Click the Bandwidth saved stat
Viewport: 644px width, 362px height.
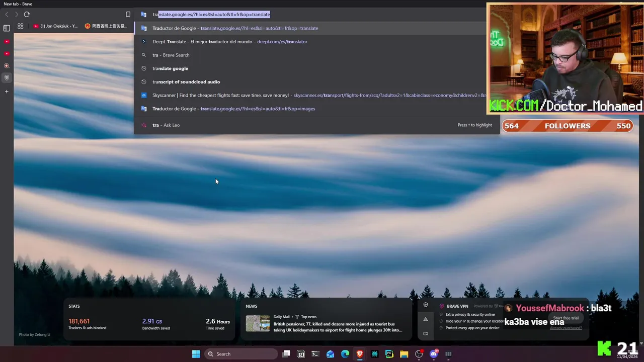coord(156,324)
